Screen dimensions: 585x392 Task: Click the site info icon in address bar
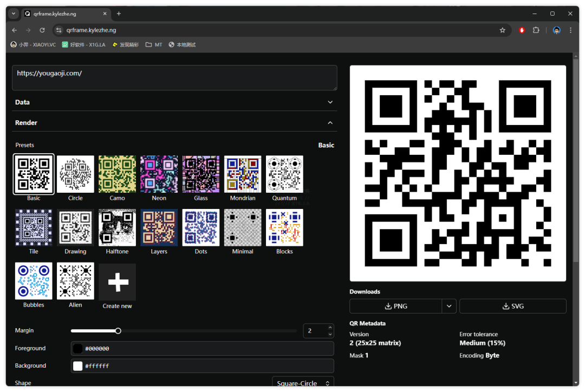(60, 30)
